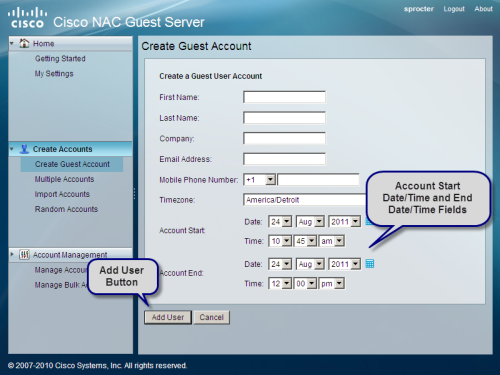Open Account End day dropdown
Image resolution: width=500 pixels, height=375 pixels.
(x=280, y=264)
